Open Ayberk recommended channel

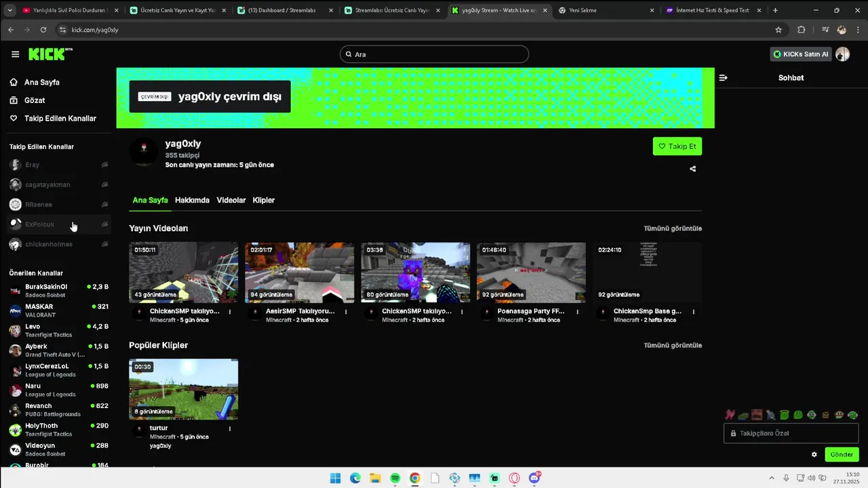[59, 350]
